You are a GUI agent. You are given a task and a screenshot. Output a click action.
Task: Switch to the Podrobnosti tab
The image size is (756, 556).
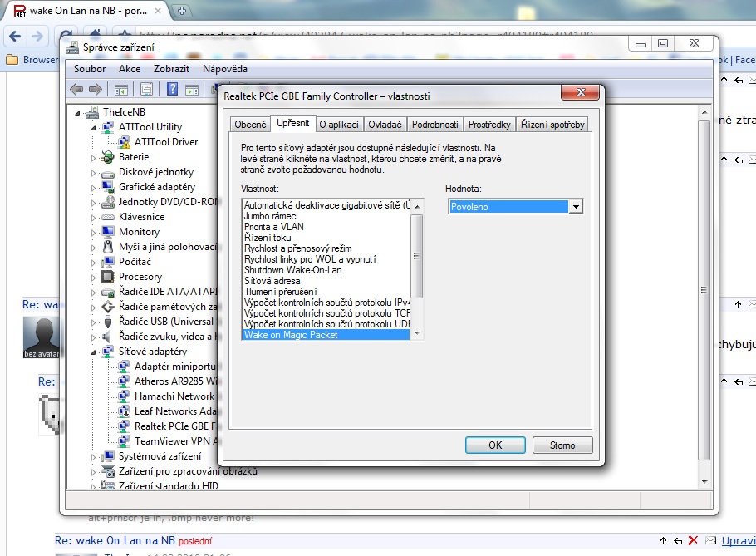pyautogui.click(x=434, y=125)
